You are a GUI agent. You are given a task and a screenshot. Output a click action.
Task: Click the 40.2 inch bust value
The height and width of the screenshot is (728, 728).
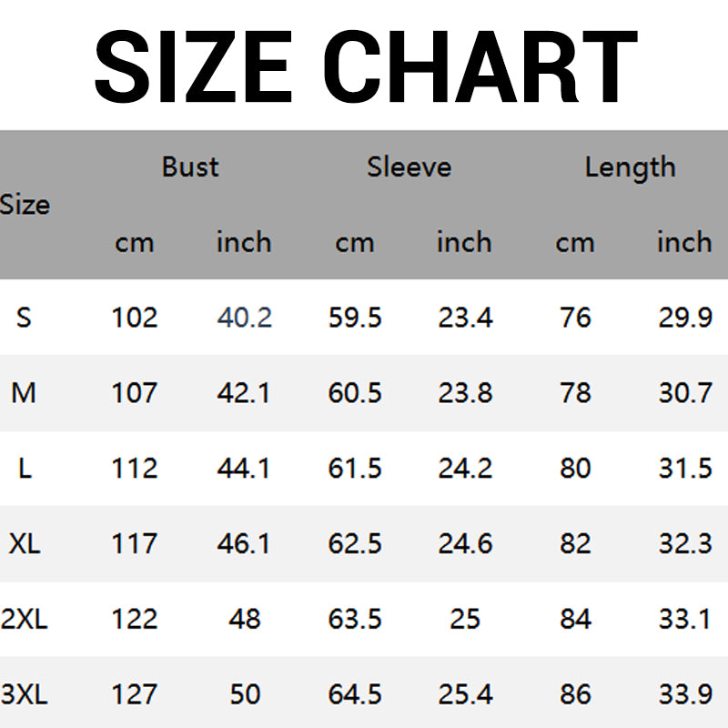(x=245, y=318)
